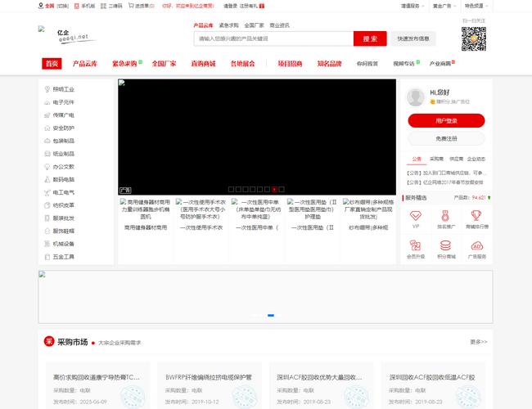Expand the 增值服务 dropdown in top bar
Viewport: 532px width, 409px height.
tap(412, 5)
